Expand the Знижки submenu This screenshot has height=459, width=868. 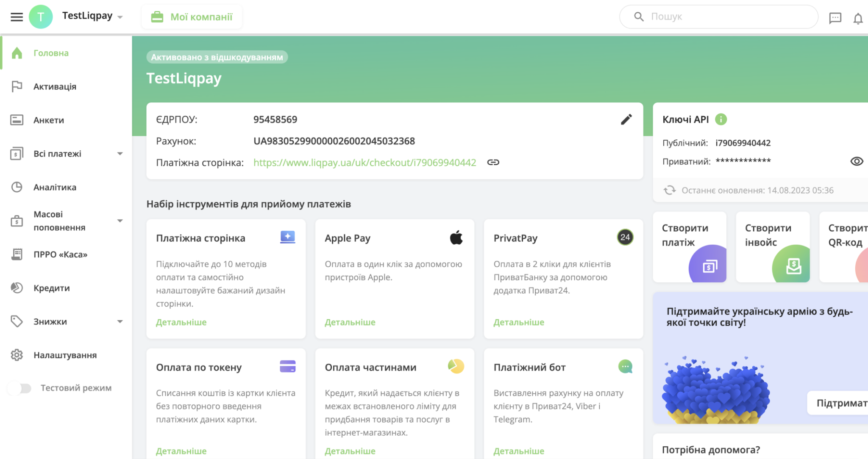[120, 321]
